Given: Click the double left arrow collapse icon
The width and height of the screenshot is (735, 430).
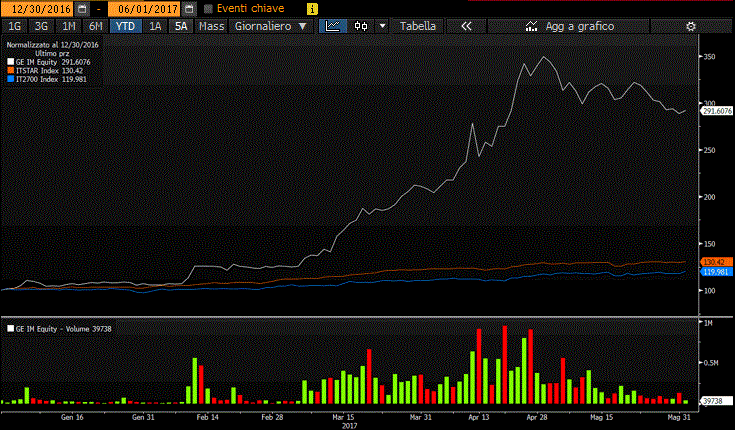Looking at the screenshot, I should coord(467,26).
